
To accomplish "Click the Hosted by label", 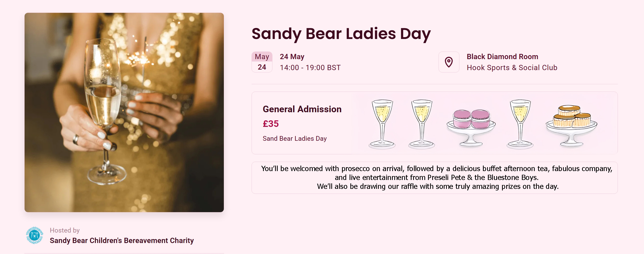I will 65,230.
